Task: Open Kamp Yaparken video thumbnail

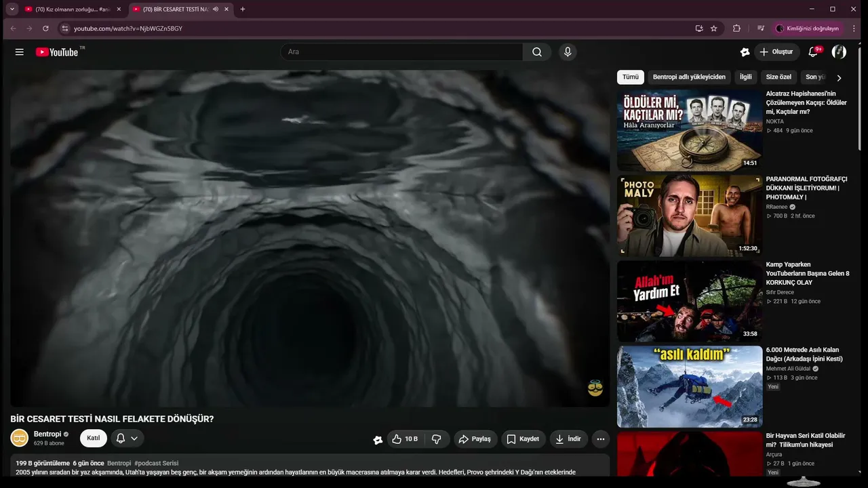Action: (690, 301)
